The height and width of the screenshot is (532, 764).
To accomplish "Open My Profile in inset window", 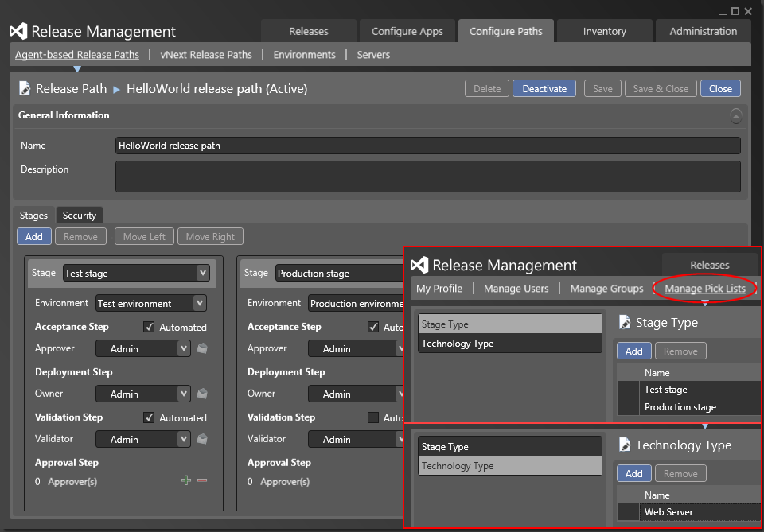I will pos(439,288).
